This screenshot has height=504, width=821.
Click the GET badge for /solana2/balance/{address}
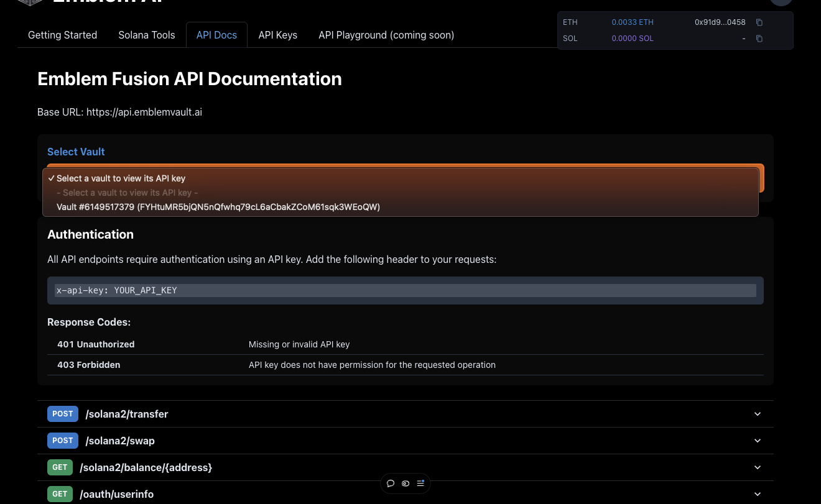click(x=60, y=467)
